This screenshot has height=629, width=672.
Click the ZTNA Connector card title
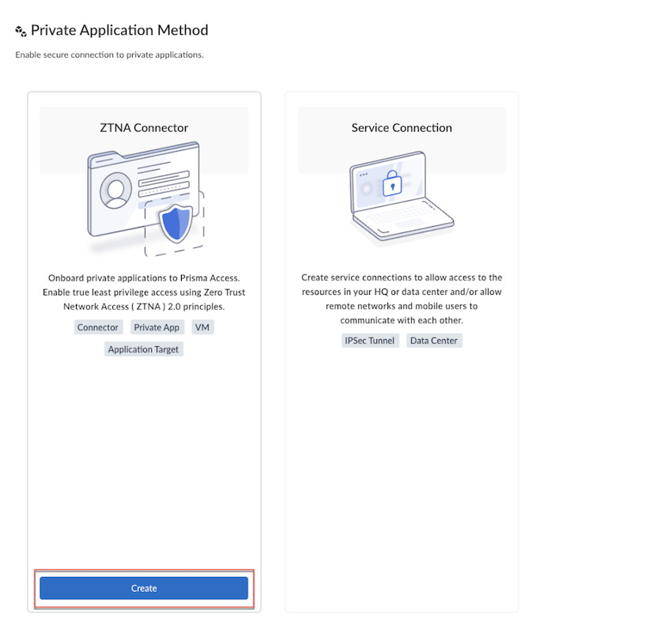tap(144, 127)
